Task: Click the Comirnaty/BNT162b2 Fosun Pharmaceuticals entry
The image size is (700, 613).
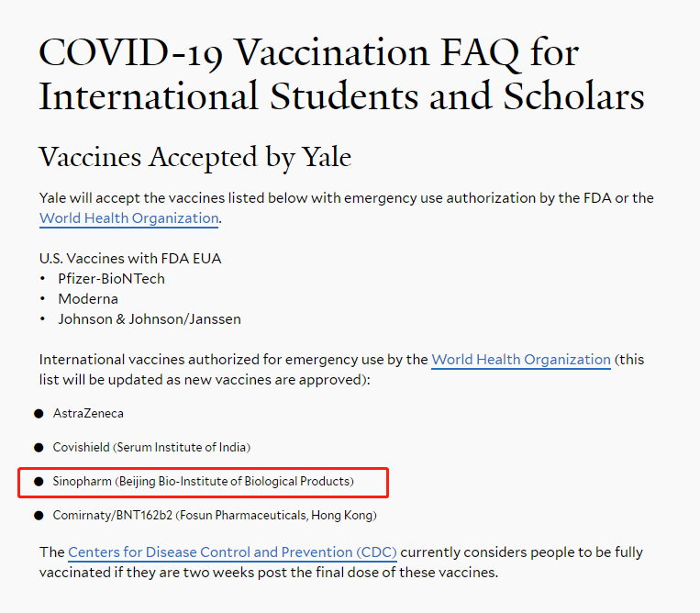Action: (x=215, y=515)
